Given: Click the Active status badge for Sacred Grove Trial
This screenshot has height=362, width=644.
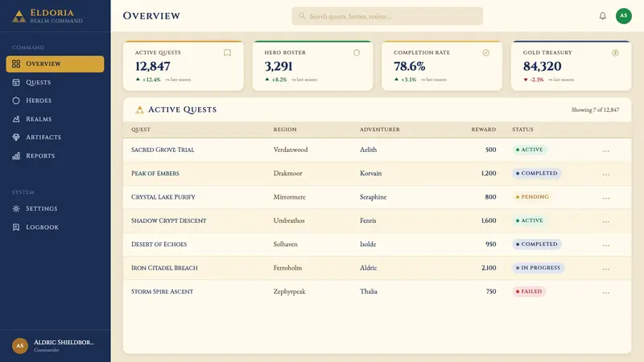Looking at the screenshot, I should 530,150.
